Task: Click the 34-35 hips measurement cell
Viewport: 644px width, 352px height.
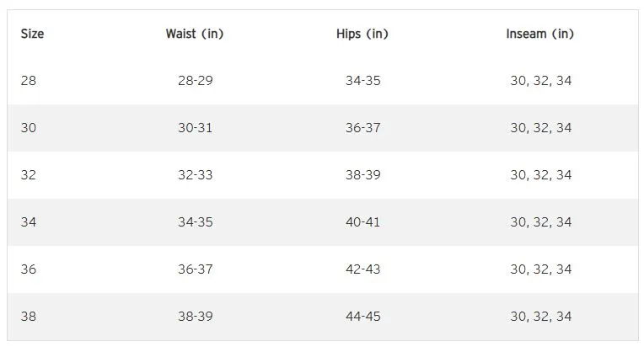Action: tap(362, 81)
